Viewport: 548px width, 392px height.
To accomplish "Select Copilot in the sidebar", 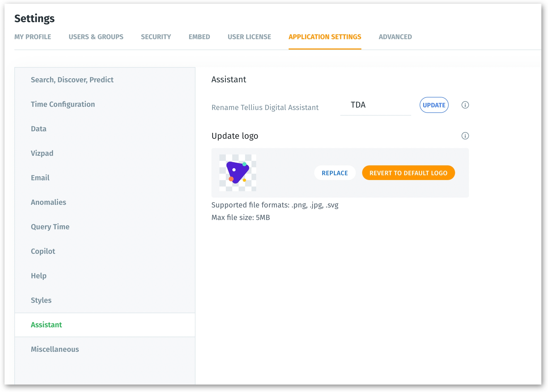I will [43, 251].
